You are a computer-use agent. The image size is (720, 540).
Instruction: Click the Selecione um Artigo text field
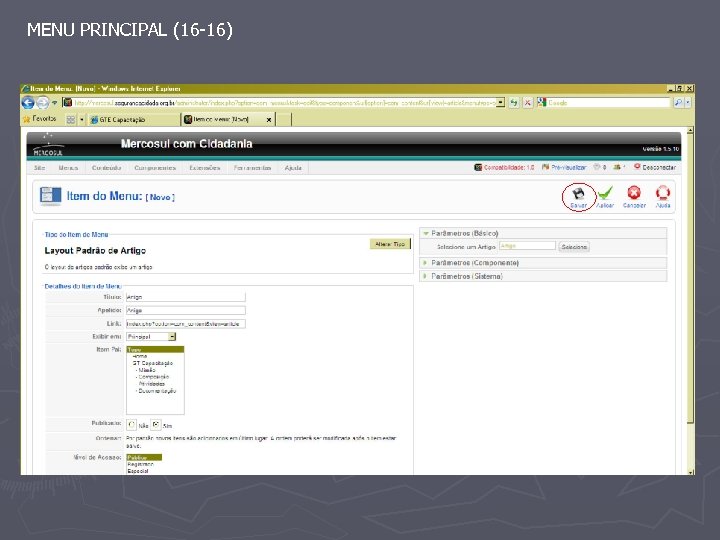coord(527,246)
